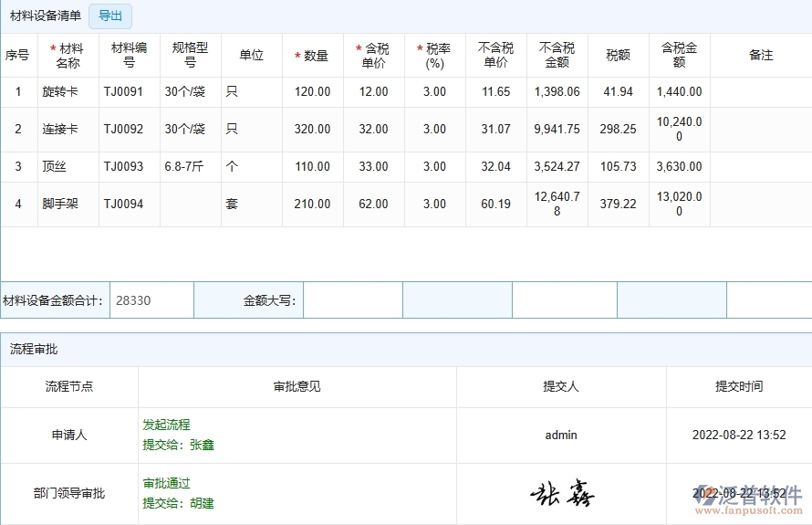Select the 税率(%) column header
Screen dimensions: 812x525
[x=434, y=56]
